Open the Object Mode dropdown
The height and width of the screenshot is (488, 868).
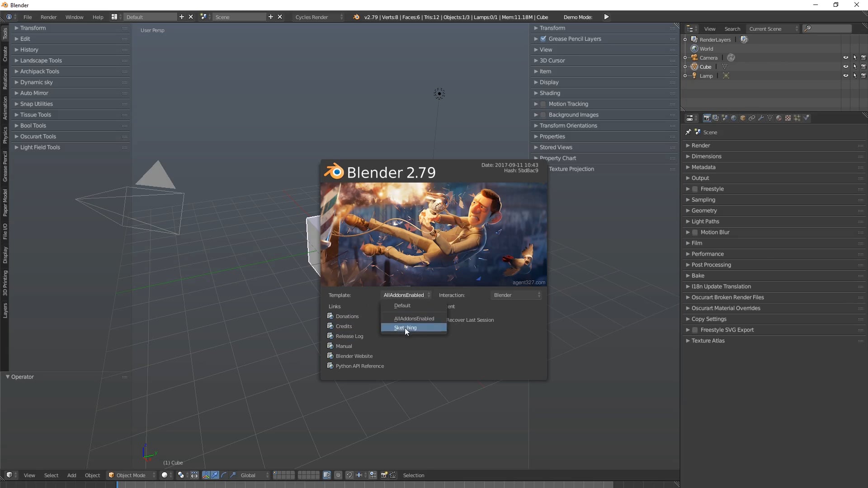(132, 475)
